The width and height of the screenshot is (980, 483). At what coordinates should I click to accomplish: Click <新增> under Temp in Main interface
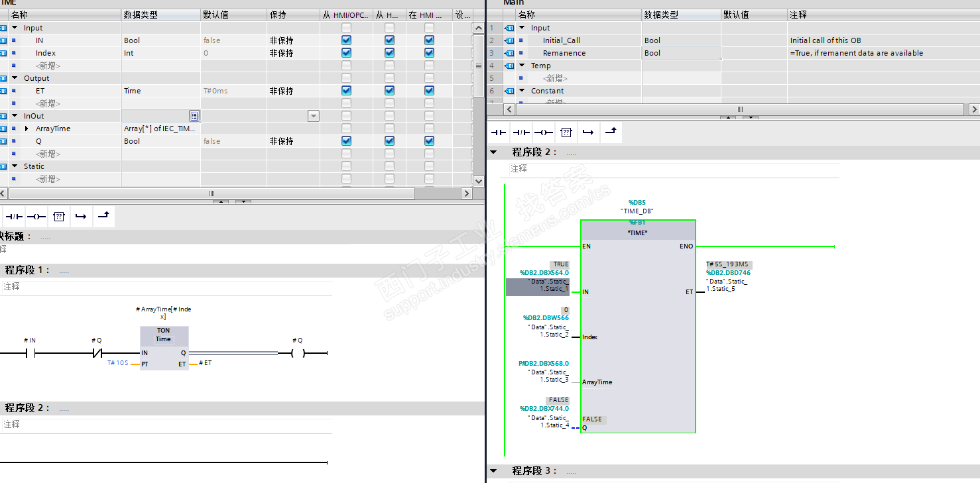555,78
